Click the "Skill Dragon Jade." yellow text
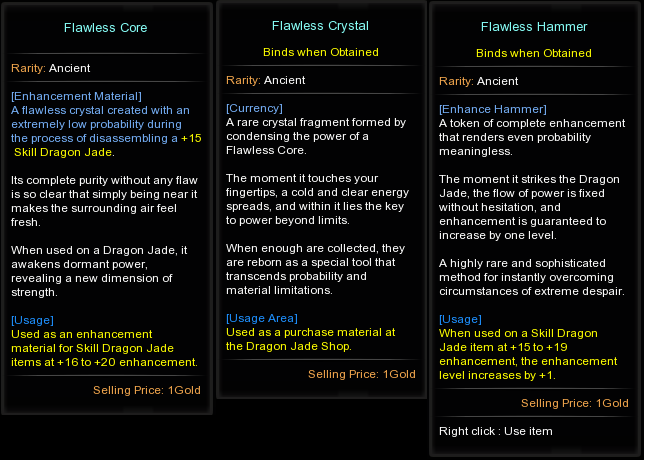The image size is (645, 460). [x=64, y=152]
